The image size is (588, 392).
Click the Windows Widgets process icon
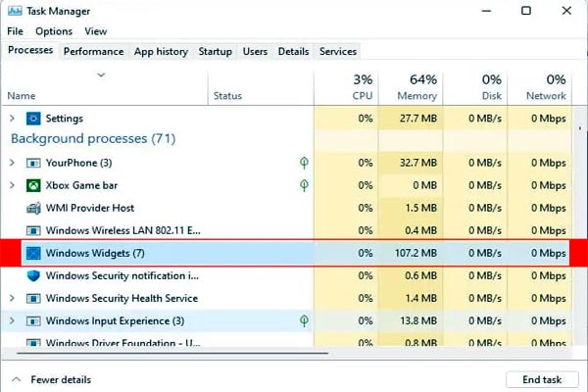[33, 253]
